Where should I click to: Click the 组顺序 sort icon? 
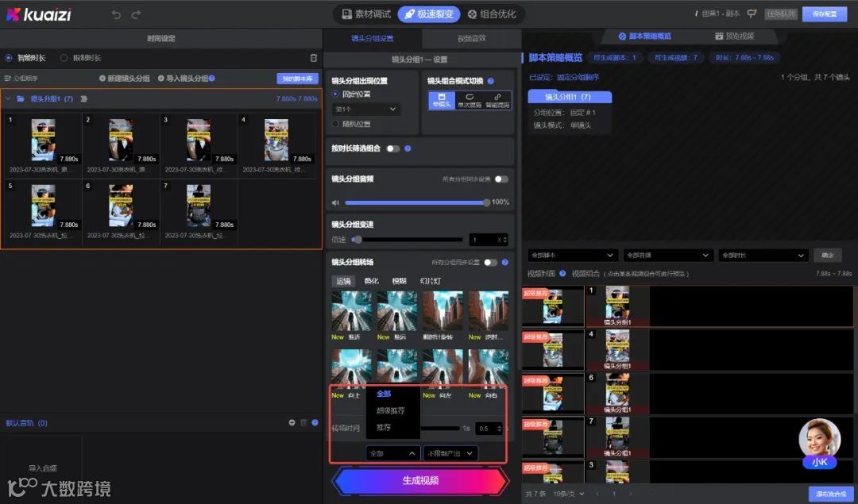tap(8, 78)
